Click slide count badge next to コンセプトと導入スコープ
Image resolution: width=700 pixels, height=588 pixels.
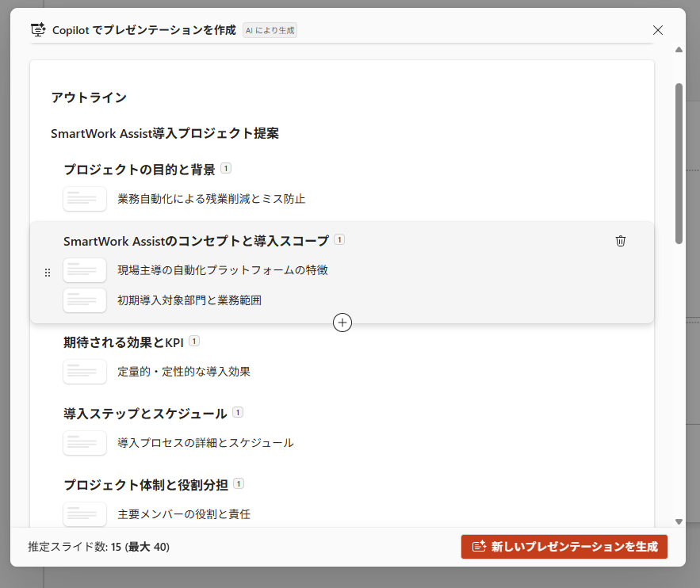[x=339, y=239]
